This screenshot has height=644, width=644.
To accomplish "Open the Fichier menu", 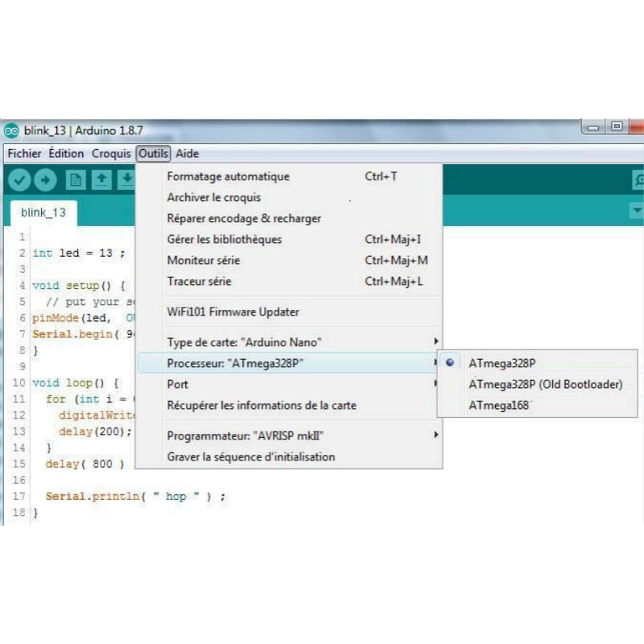I will click(x=24, y=153).
